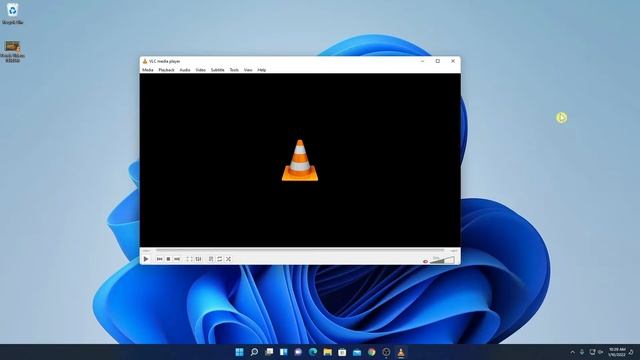Select the video file desktop icon
640x360 pixels.
pyautogui.click(x=12, y=51)
